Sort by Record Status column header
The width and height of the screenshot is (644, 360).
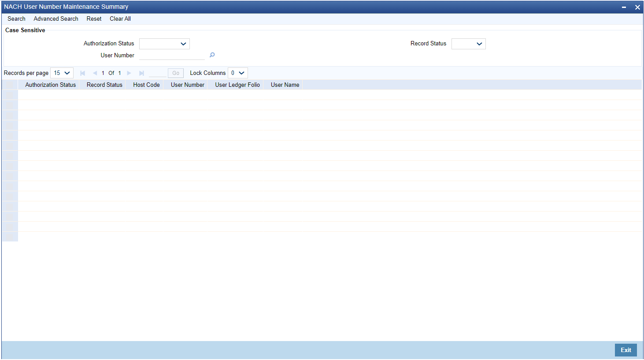coord(104,85)
